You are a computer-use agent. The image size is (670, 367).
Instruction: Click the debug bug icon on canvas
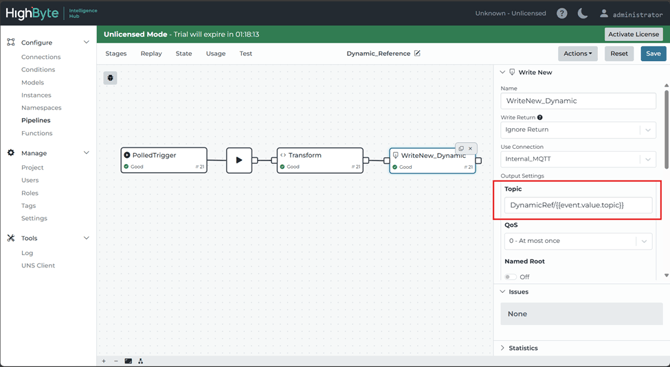(110, 78)
